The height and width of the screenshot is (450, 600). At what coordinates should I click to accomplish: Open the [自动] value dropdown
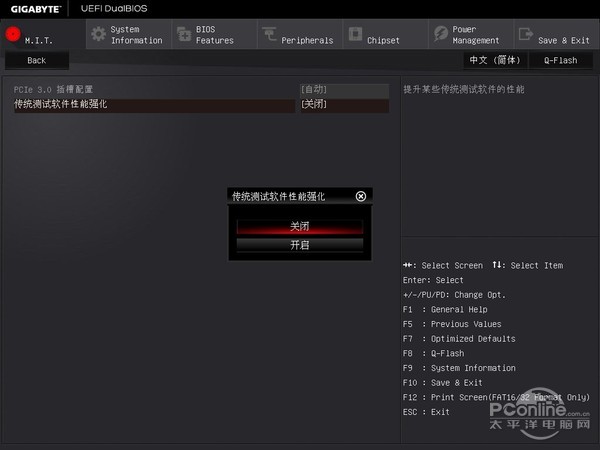[344, 90]
